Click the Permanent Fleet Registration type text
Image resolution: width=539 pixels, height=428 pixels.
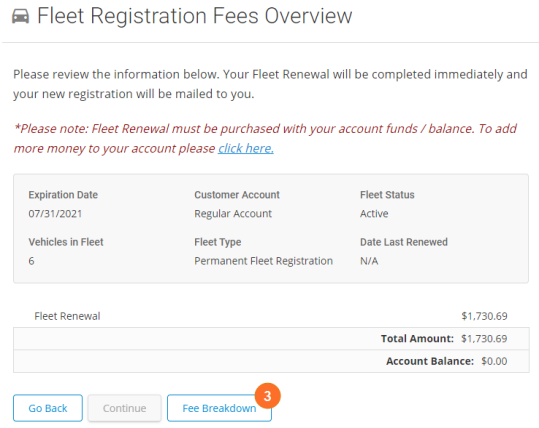pyautogui.click(x=263, y=261)
